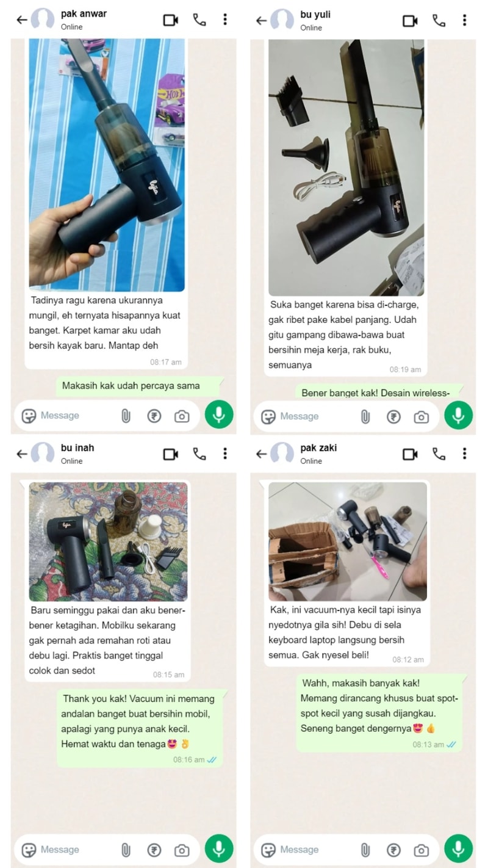Open three-dot menu in pak zaki chat
488x868 pixels.
click(464, 453)
